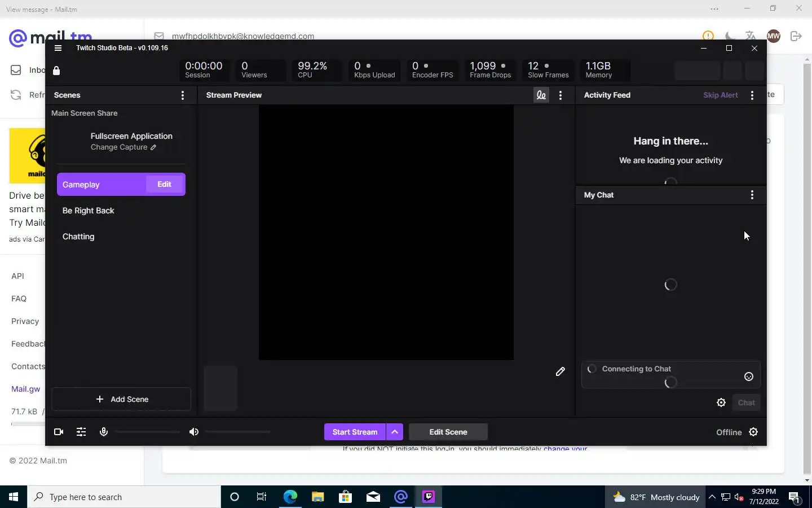Click the Encoder FPS stat
The image size is (812, 508).
point(433,70)
